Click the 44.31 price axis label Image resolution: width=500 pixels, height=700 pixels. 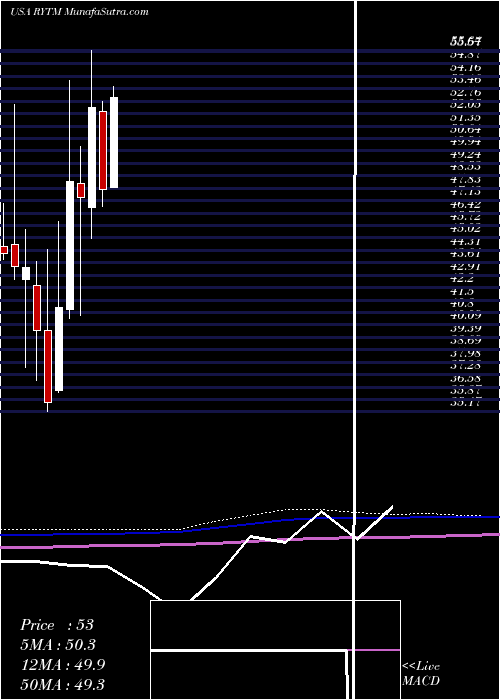point(465,242)
